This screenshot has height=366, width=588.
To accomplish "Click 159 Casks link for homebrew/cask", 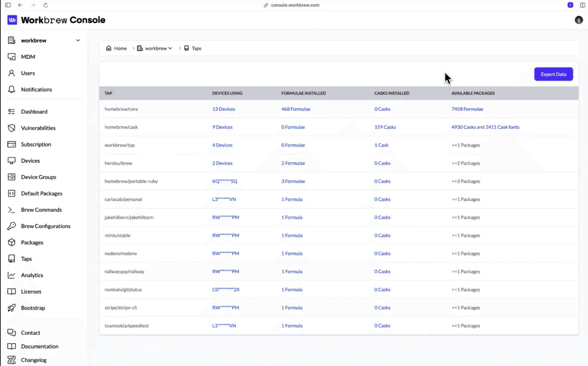I will click(x=385, y=127).
